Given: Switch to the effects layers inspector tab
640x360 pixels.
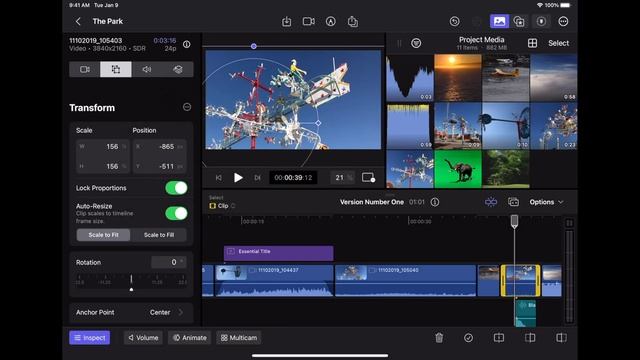Looking at the screenshot, I should coord(178,69).
